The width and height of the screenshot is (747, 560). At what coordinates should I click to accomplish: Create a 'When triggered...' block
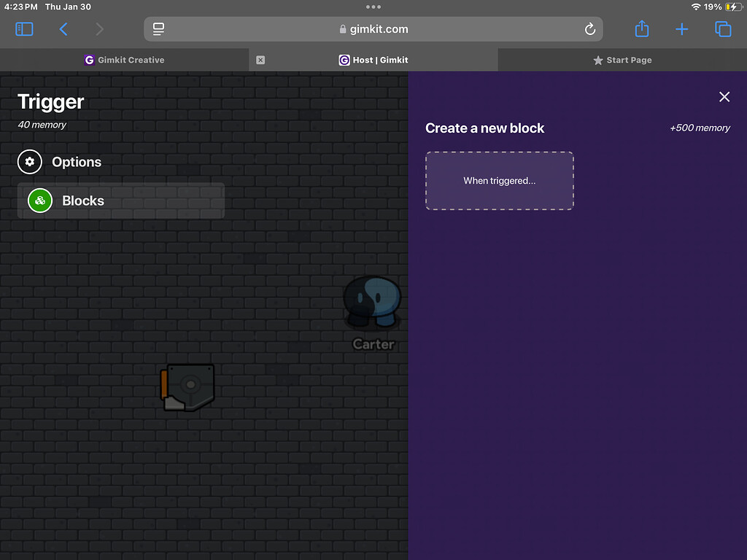499,181
